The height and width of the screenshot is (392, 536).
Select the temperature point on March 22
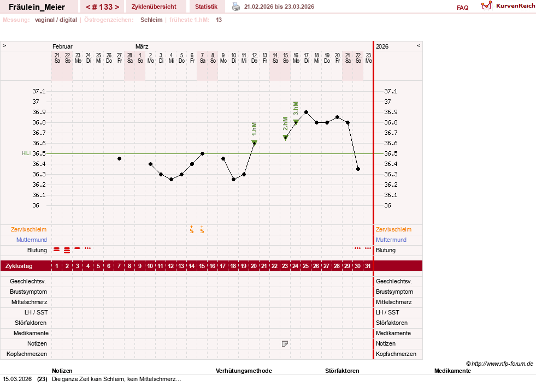[358, 169]
